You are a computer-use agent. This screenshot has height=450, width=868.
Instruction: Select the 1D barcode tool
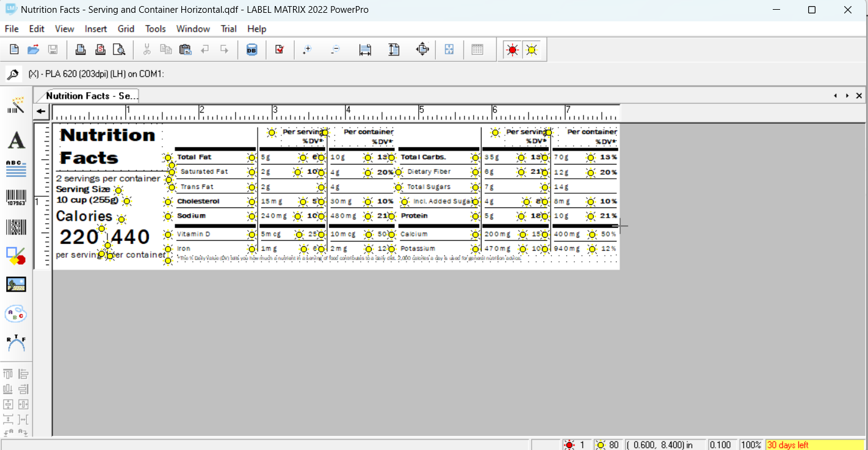tap(16, 197)
